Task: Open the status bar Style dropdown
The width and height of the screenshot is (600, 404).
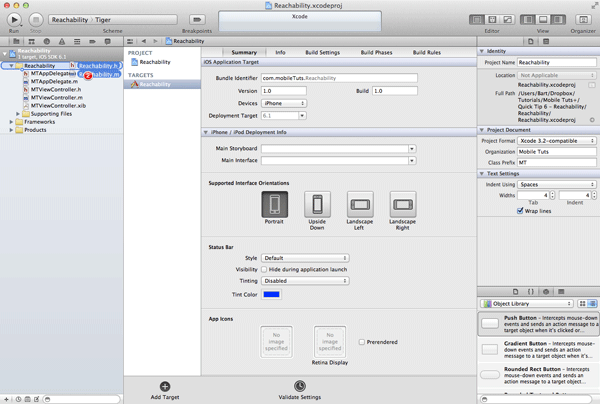Action: pos(304,258)
